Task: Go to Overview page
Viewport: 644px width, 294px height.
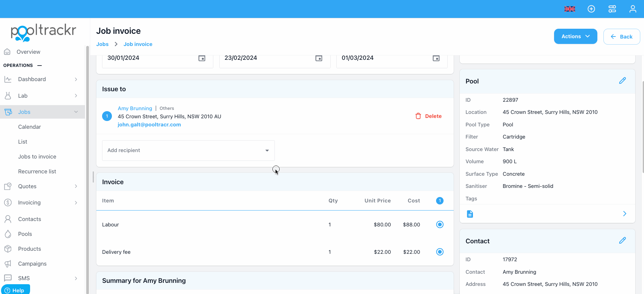Action: coord(28,52)
